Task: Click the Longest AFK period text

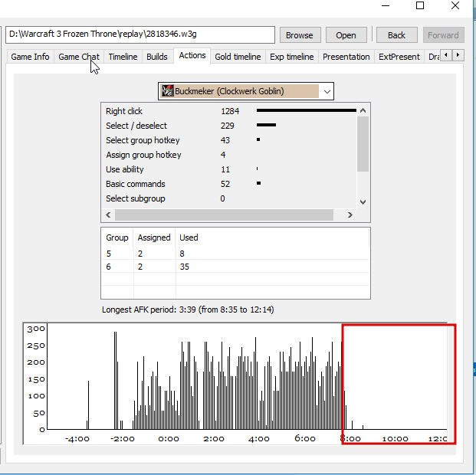Action: [188, 310]
